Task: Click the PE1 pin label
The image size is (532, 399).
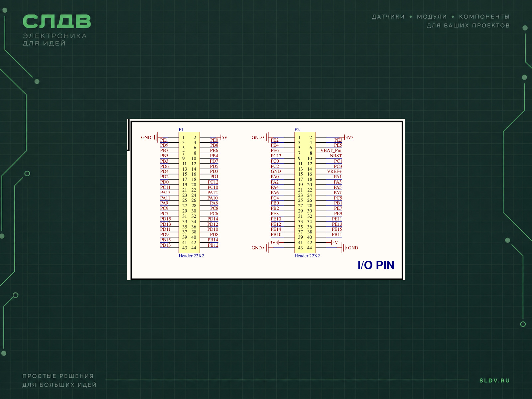Action: 164,140
